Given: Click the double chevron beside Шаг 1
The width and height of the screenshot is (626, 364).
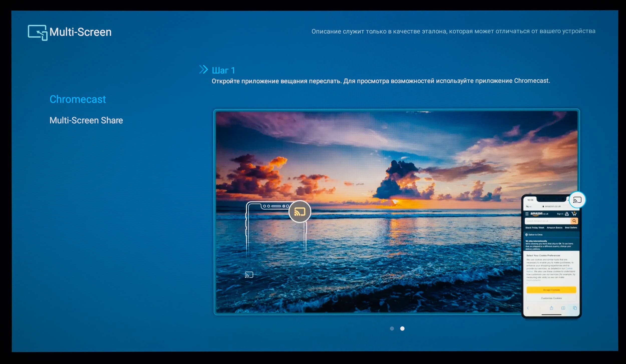Looking at the screenshot, I should pyautogui.click(x=203, y=70).
